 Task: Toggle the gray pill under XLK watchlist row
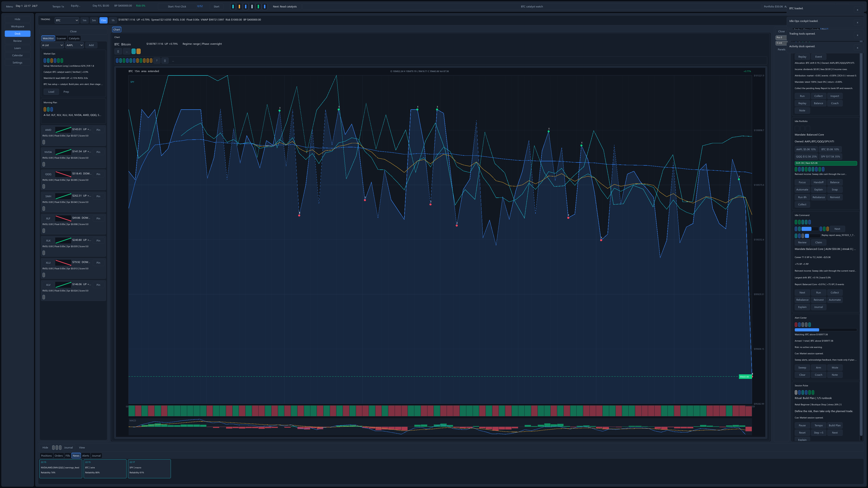pyautogui.click(x=44, y=253)
